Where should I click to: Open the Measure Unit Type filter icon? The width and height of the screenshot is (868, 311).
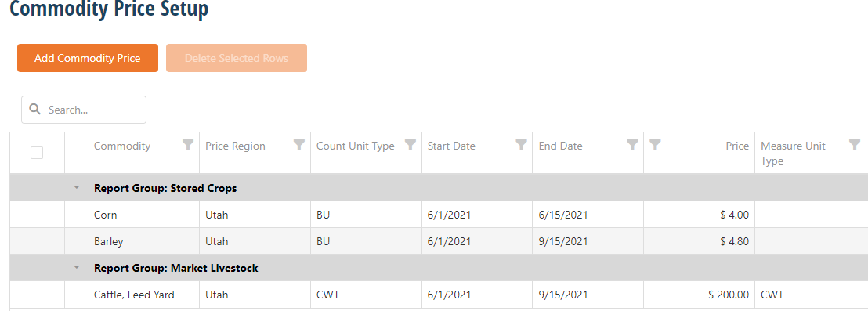(854, 145)
